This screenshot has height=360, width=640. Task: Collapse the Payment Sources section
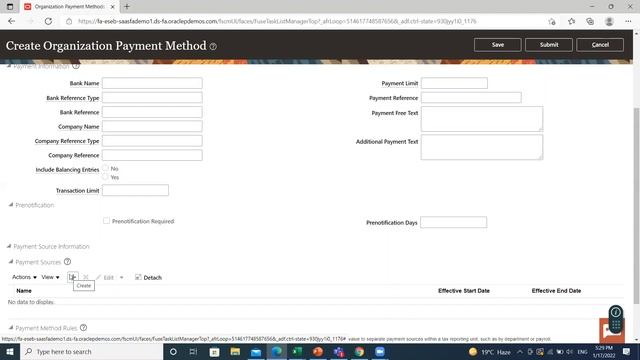point(11,262)
